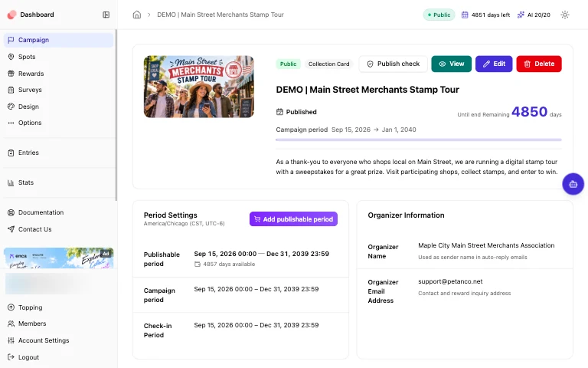This screenshot has height=368, width=588.
Task: Click the Logout icon
Action: (11, 357)
